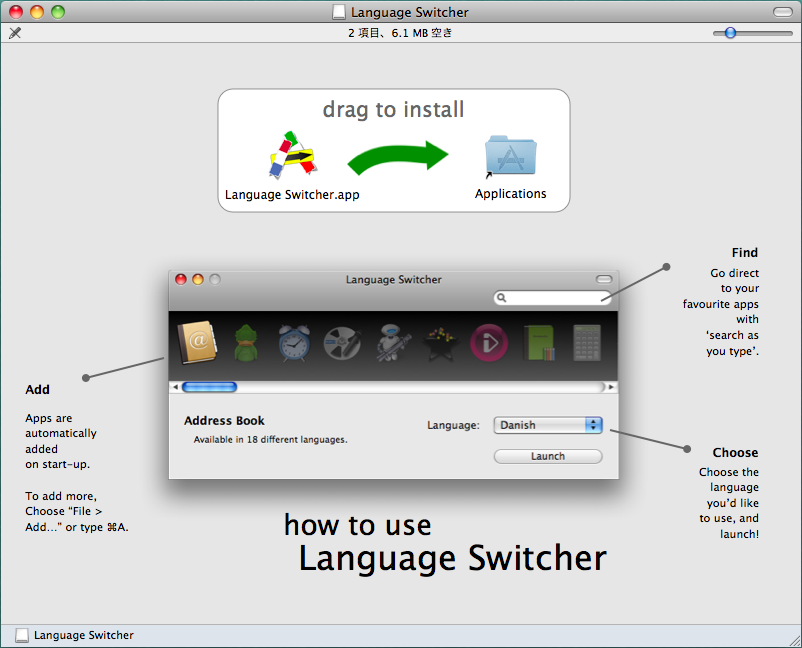
Task: Select the Language Switcher.app icon
Action: [293, 155]
